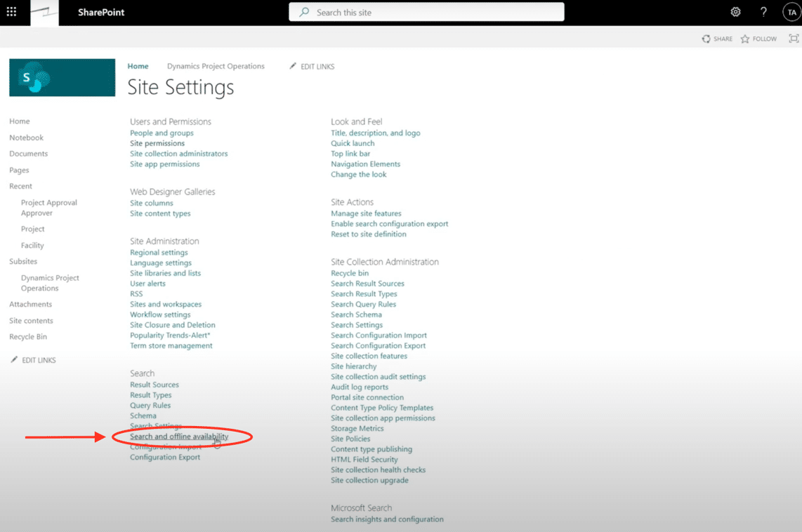Open the app launcher waffle icon
This screenshot has height=532, width=802.
(11, 12)
